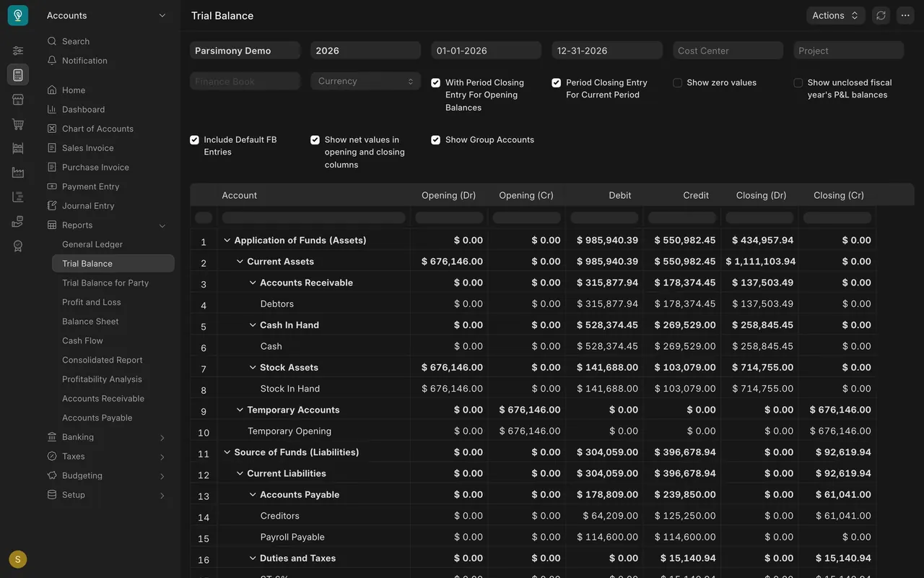Open the award ribbon Quality module icon
This screenshot has height=578, width=924.
pyautogui.click(x=18, y=246)
